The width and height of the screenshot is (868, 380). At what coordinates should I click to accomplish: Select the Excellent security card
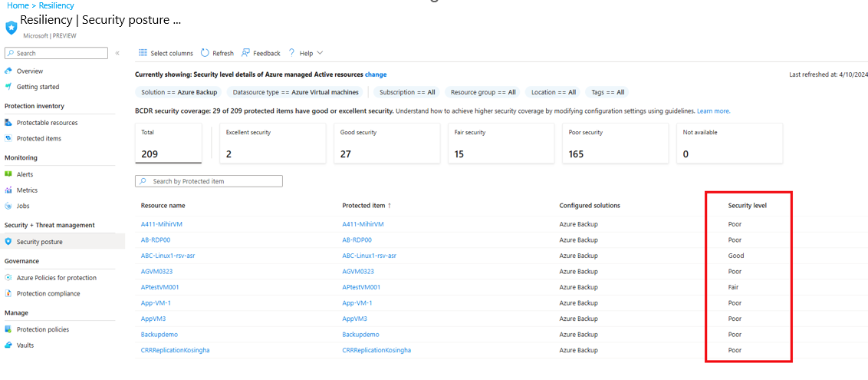(272, 144)
